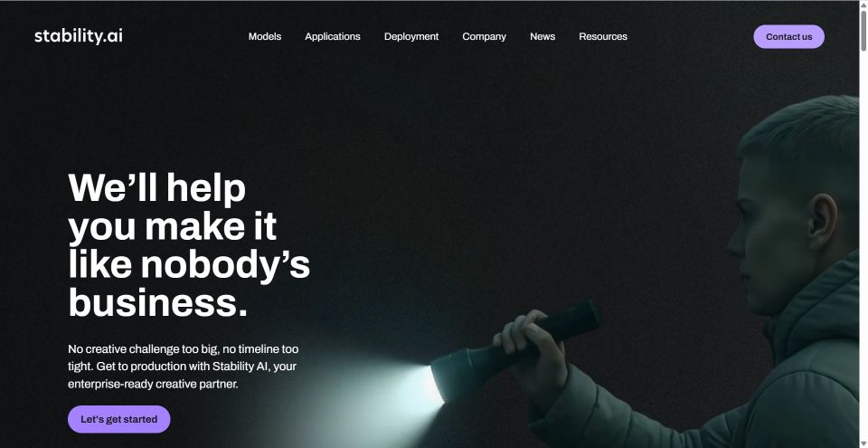Click the word "business." in the headline
Image resolution: width=868 pixels, height=448 pixels.
157,303
